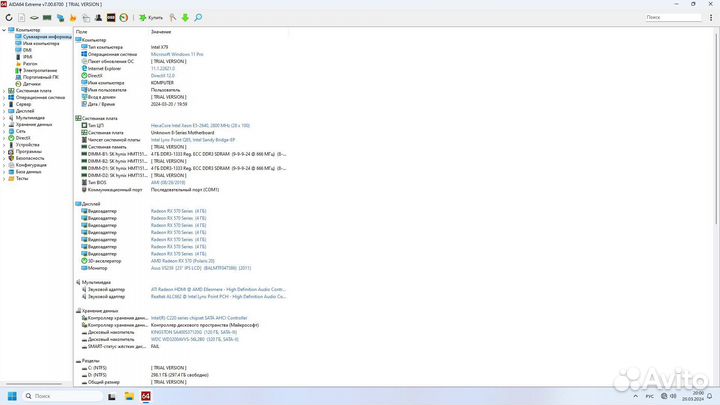Image resolution: width=720 pixels, height=405 pixels.
Task: Select Датчики in the tree
Action: coord(28,84)
